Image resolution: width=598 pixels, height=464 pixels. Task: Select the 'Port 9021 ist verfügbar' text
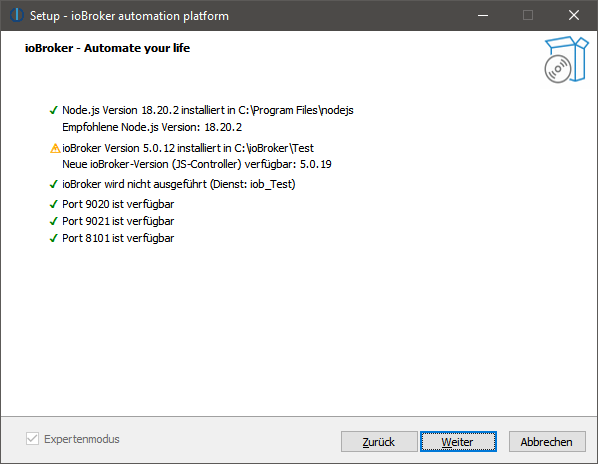coord(118,221)
